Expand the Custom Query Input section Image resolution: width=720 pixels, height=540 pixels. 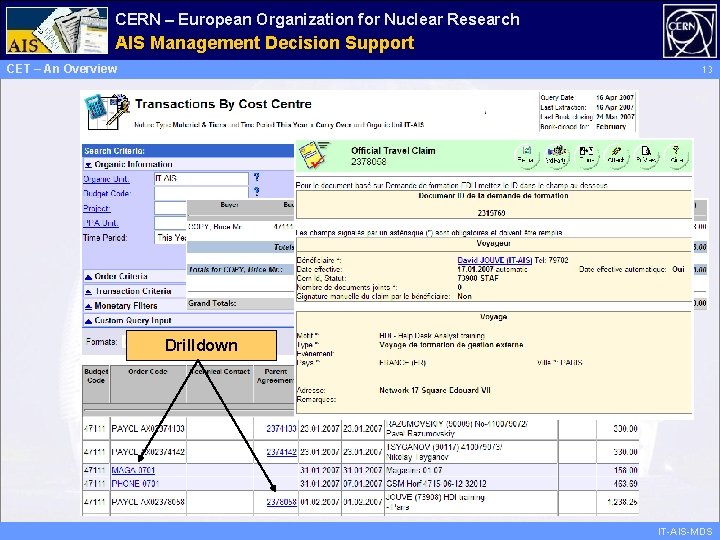click(89, 321)
